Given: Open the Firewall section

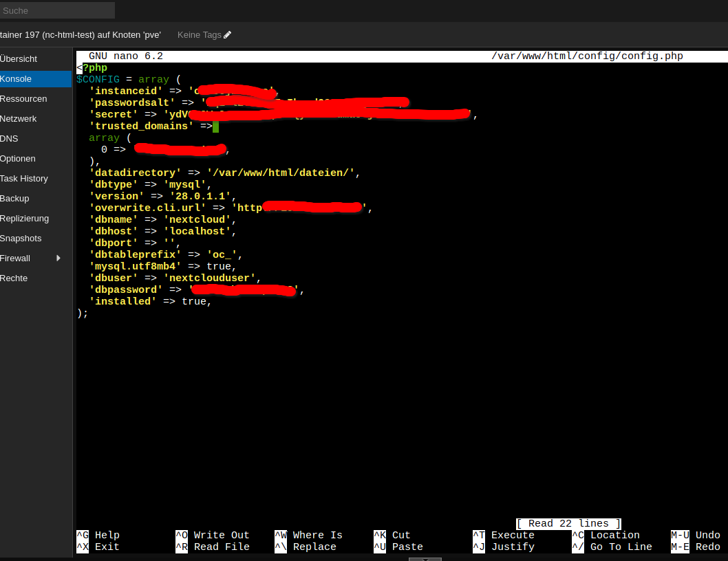Looking at the screenshot, I should click(x=15, y=258).
